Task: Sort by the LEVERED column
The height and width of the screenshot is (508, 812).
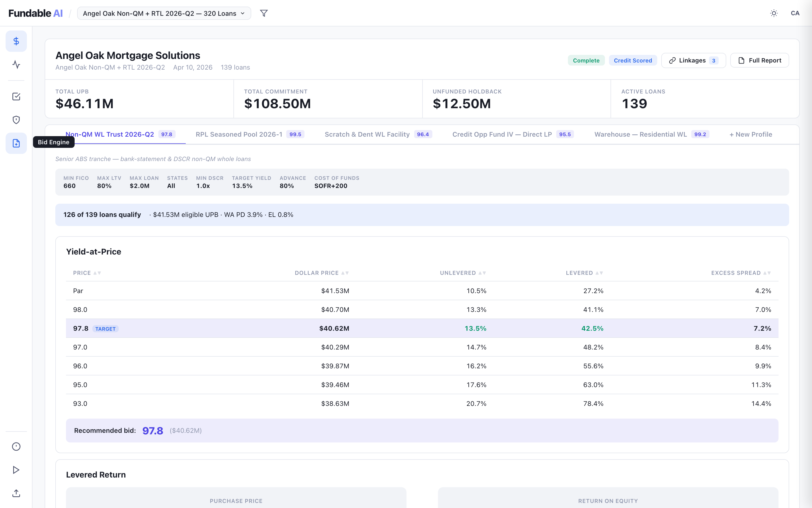Action: click(584, 273)
